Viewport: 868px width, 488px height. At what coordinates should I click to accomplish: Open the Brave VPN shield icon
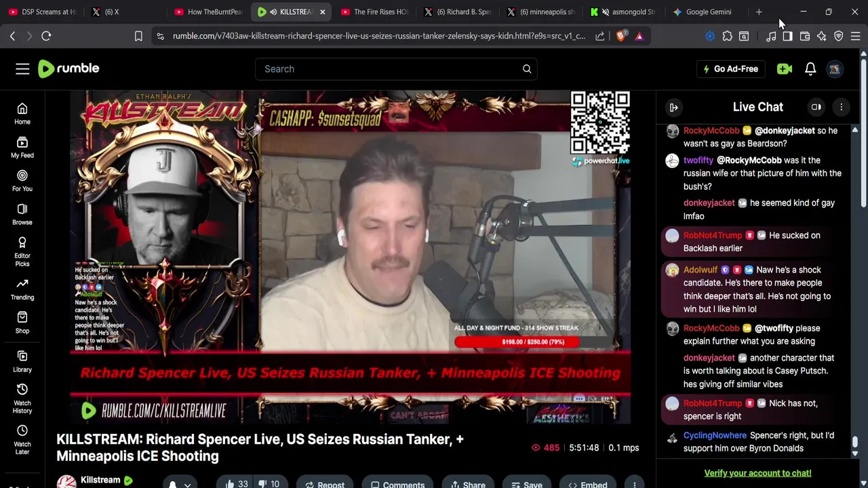839,36
